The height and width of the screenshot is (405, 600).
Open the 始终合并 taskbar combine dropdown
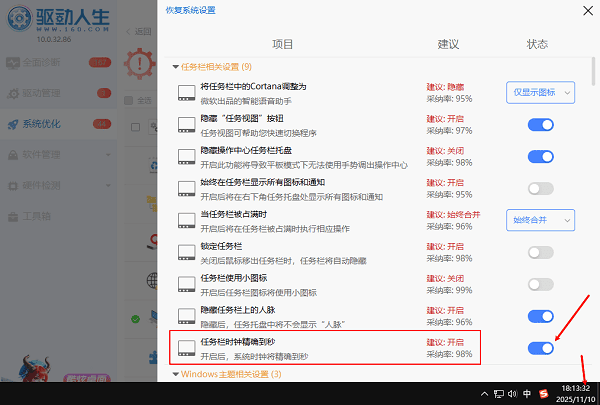point(540,220)
